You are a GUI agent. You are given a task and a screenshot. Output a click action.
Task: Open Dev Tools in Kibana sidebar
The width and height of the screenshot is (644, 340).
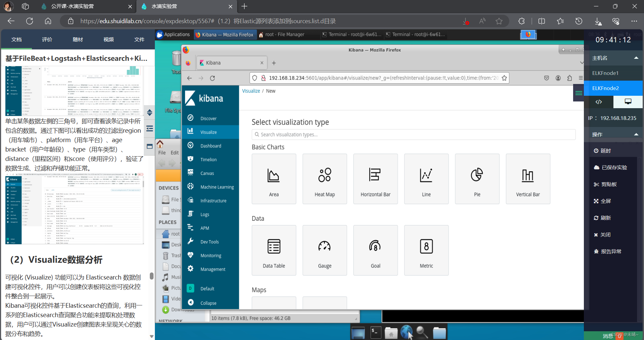(210, 242)
